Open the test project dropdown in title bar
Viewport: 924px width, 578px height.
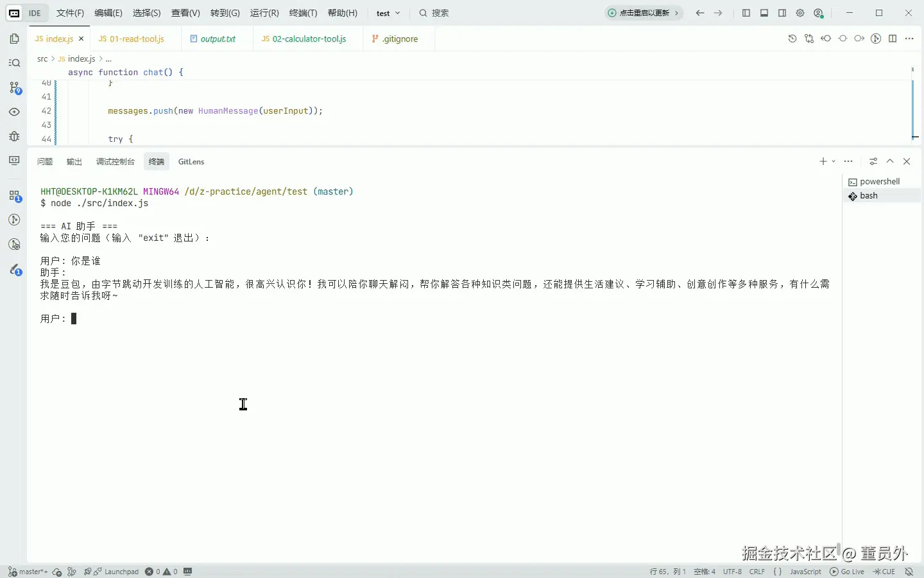coord(388,13)
